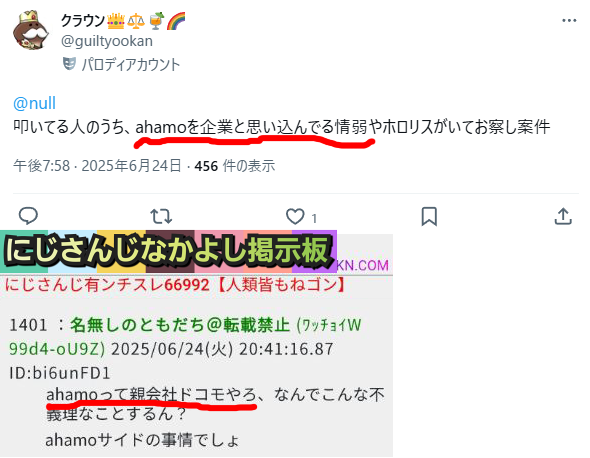Click the like count number beside heart
590x458 pixels.
point(314,218)
